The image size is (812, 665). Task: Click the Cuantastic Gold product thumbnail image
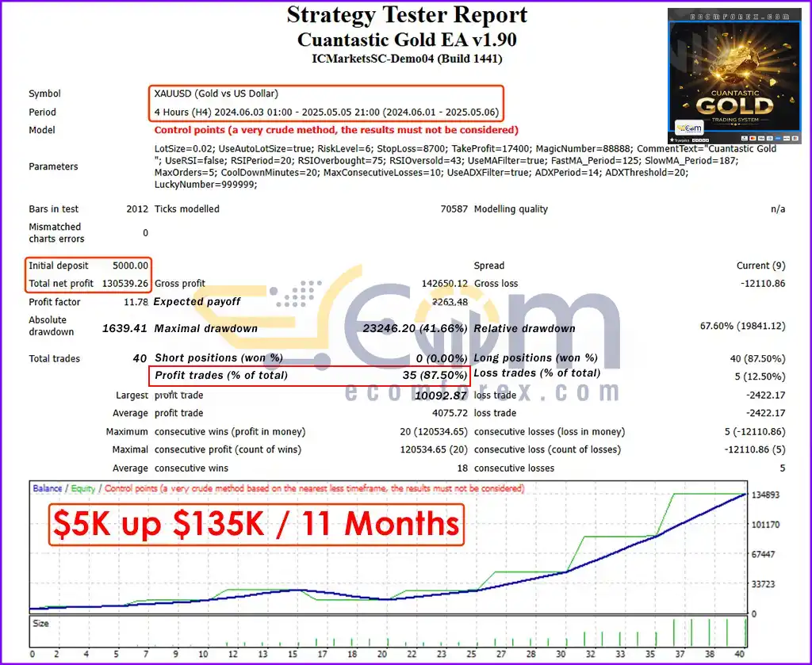(x=734, y=75)
